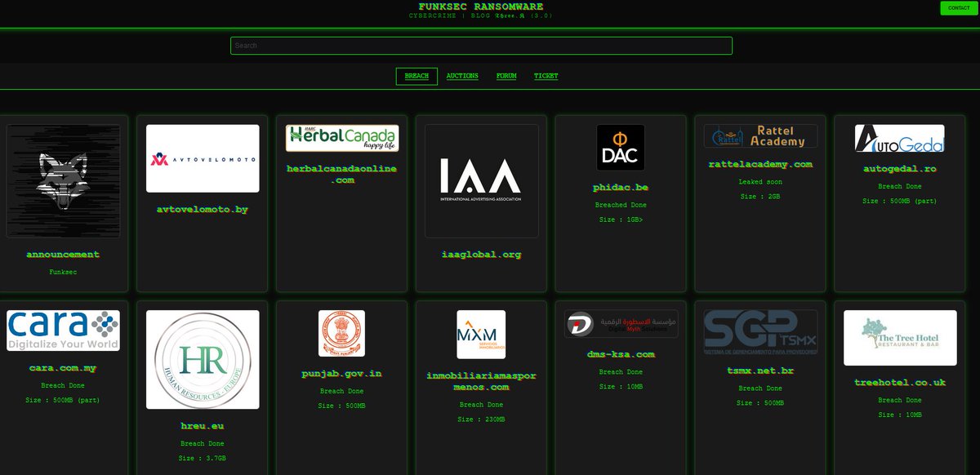Open the AUCTIONS tab
This screenshot has height=475, width=980.
pos(462,76)
